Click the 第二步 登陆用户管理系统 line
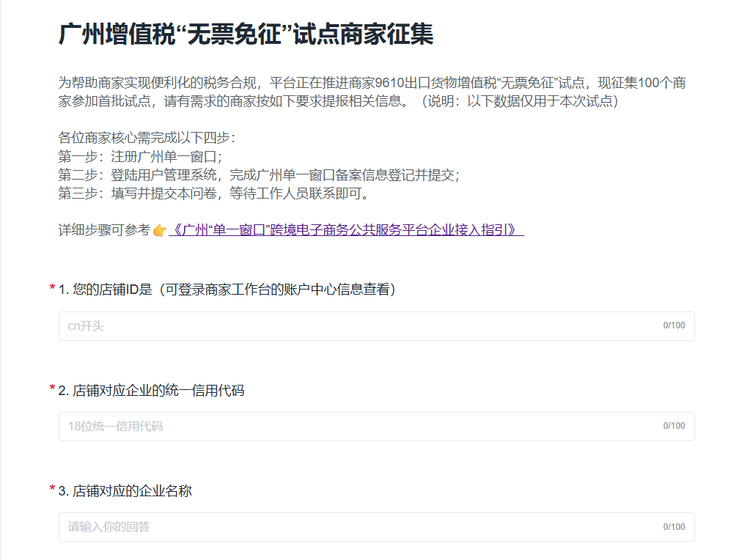The image size is (750, 560). click(x=259, y=175)
